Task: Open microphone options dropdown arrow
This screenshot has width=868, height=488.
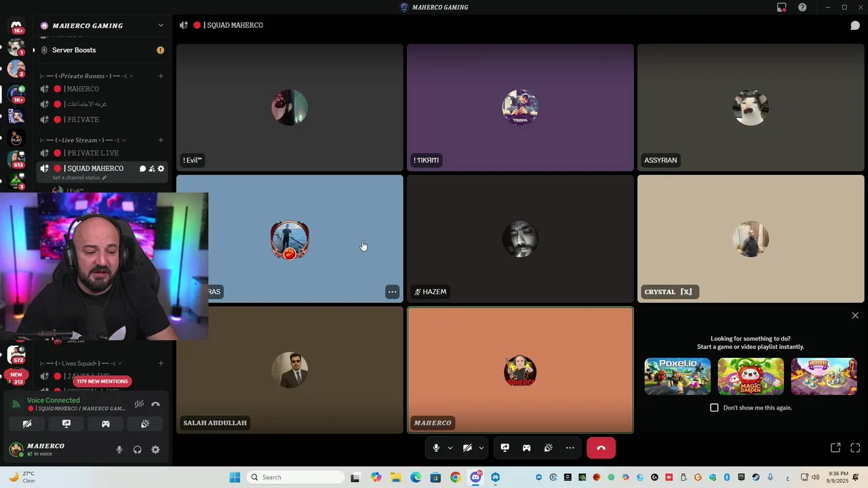Action: pyautogui.click(x=450, y=448)
